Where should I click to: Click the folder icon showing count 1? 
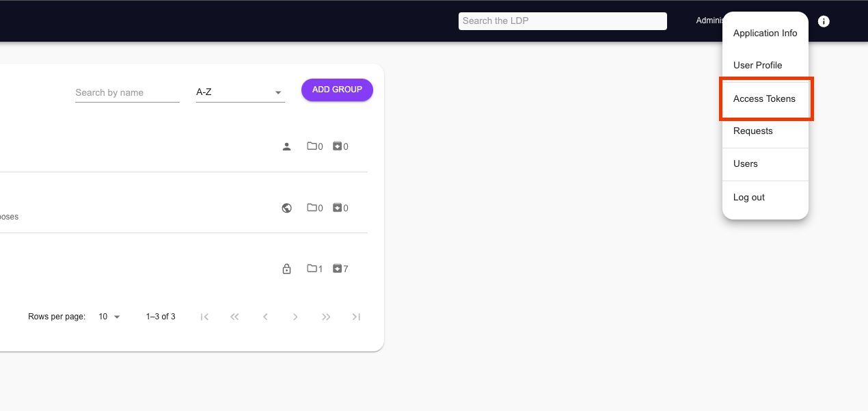coord(312,269)
